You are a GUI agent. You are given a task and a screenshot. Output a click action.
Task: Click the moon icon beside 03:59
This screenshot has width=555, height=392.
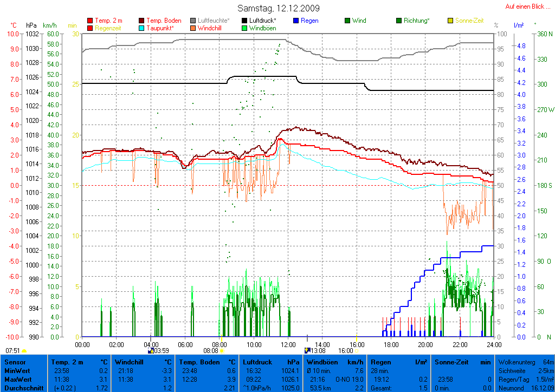pos(151,351)
